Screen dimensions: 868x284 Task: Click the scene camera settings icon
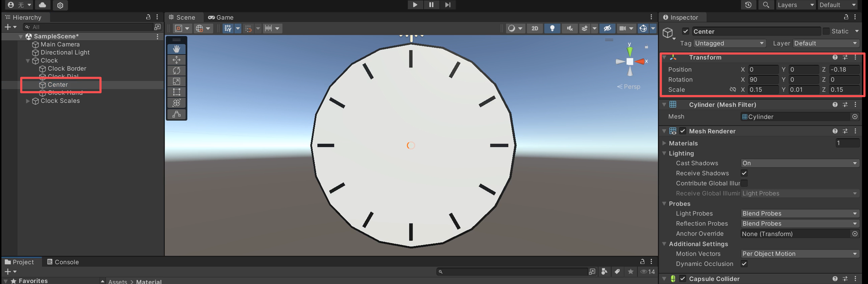click(x=623, y=28)
